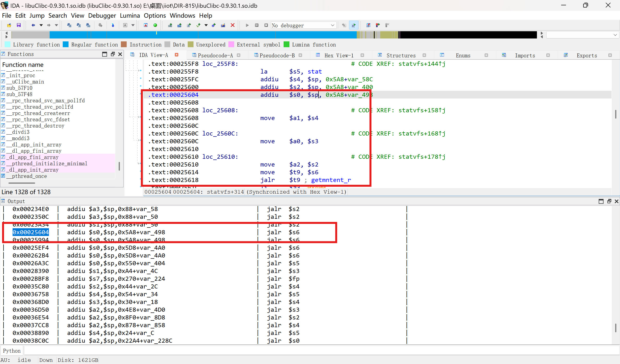Click the grey C source toolbar icon
This screenshot has height=364, width=620.
pos(344,25)
